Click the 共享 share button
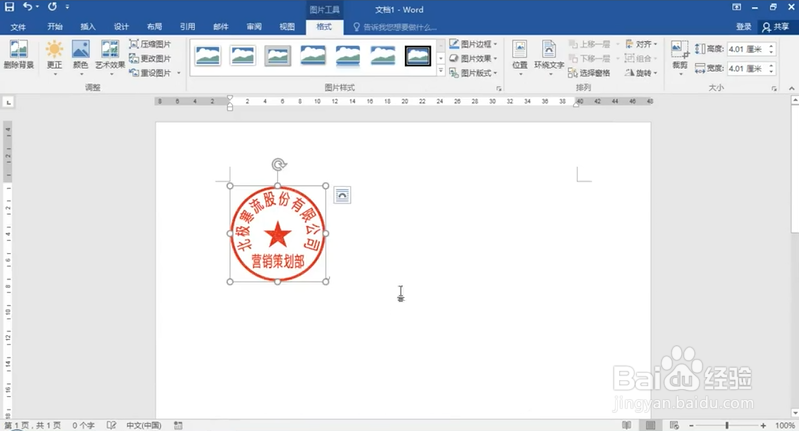This screenshot has width=799, height=431. point(776,27)
